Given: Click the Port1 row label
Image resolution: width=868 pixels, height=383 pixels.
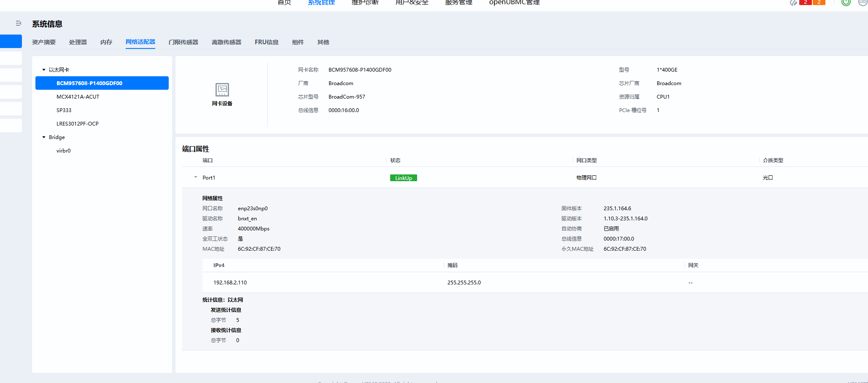Looking at the screenshot, I should pos(209,178).
